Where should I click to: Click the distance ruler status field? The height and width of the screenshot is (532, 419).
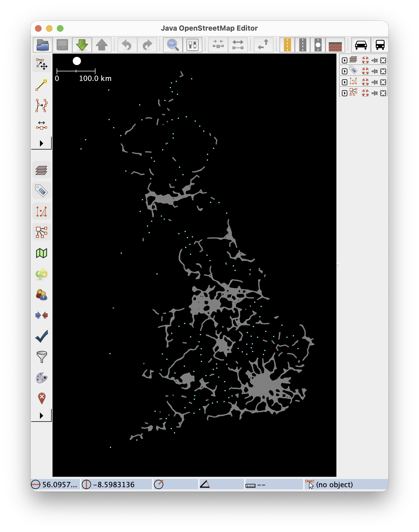(274, 484)
